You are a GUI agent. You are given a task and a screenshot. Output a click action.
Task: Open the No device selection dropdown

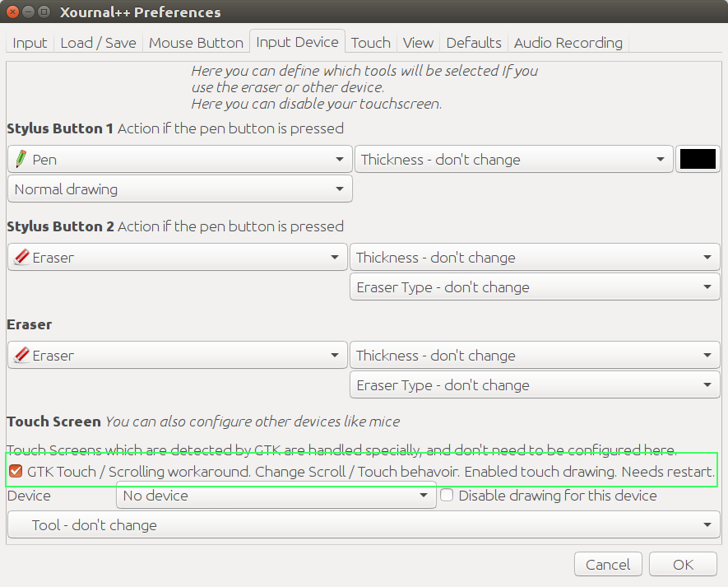click(276, 495)
